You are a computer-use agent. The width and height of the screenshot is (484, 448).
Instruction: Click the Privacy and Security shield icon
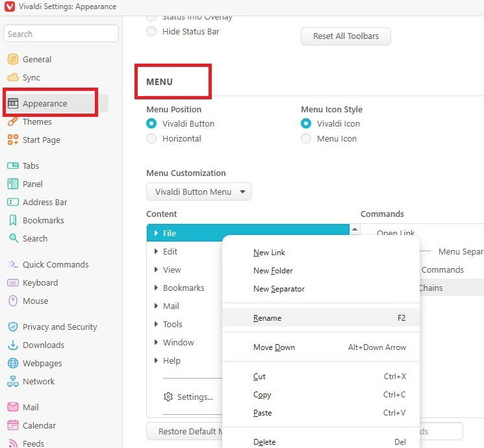[x=13, y=327]
